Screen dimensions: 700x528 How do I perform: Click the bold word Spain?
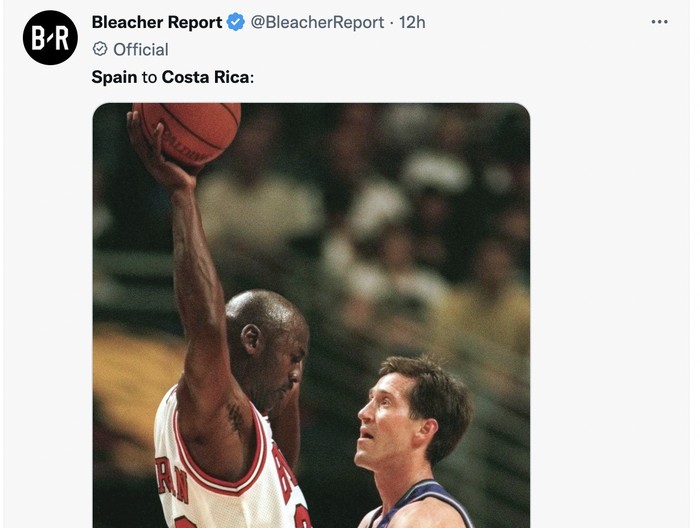click(x=114, y=76)
